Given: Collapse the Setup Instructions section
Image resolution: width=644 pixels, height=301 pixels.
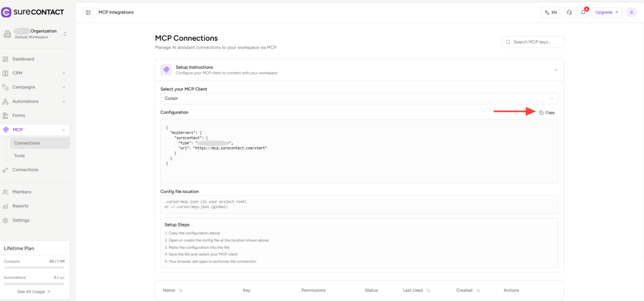Looking at the screenshot, I should click(555, 70).
